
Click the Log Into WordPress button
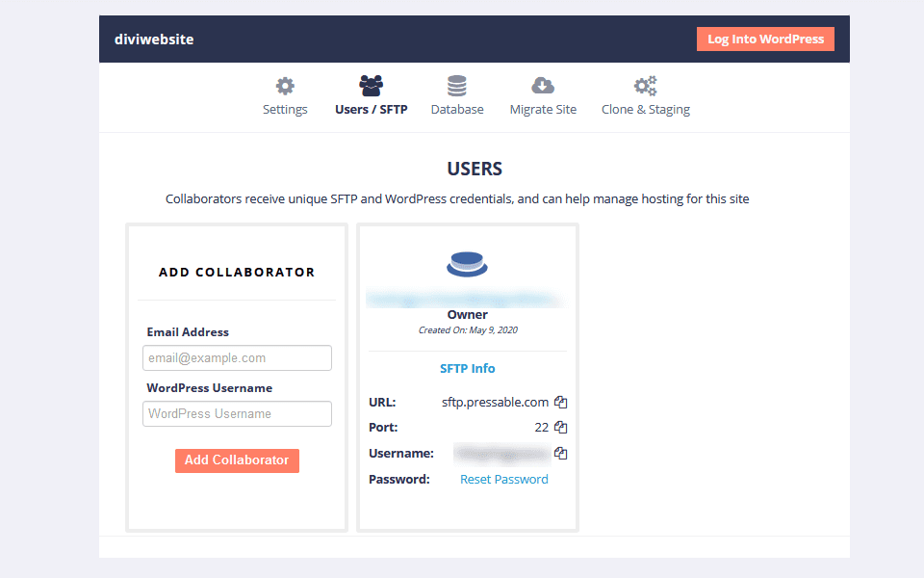[x=765, y=39]
